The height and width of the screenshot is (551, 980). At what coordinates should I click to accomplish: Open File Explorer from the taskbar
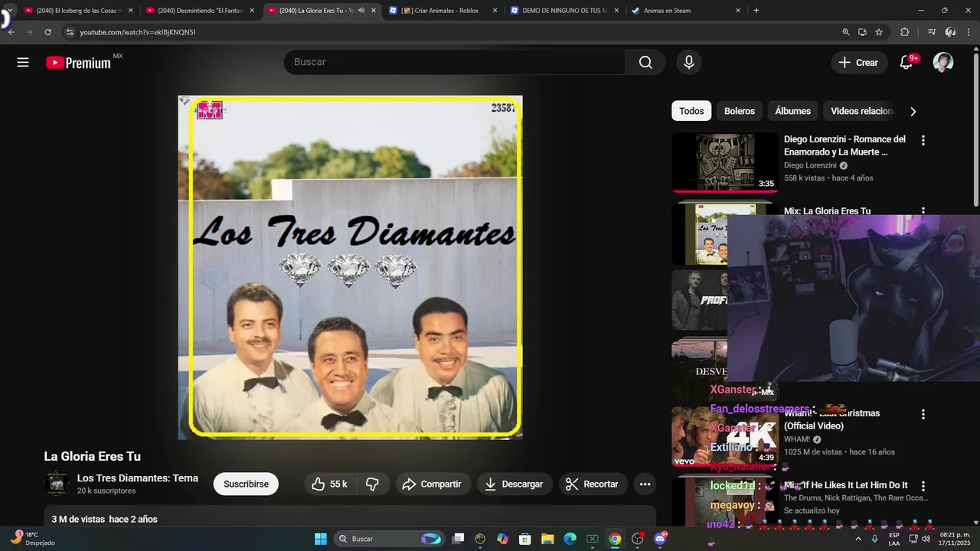547,539
